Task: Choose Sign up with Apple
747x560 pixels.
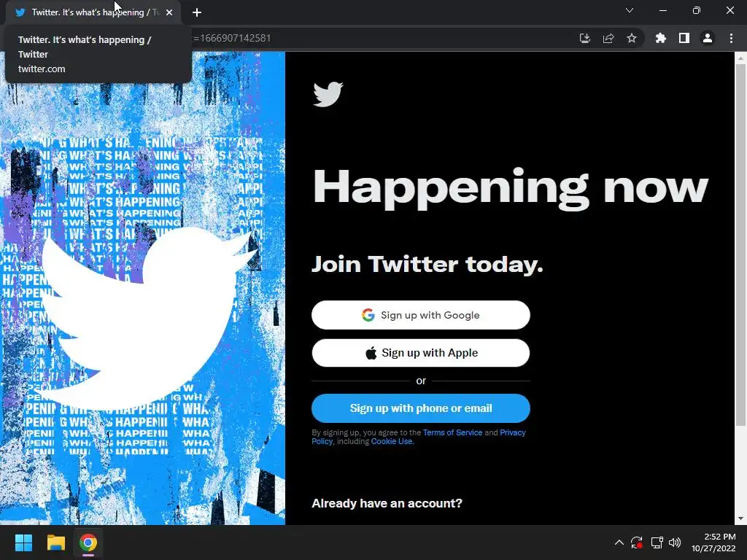Action: (421, 353)
